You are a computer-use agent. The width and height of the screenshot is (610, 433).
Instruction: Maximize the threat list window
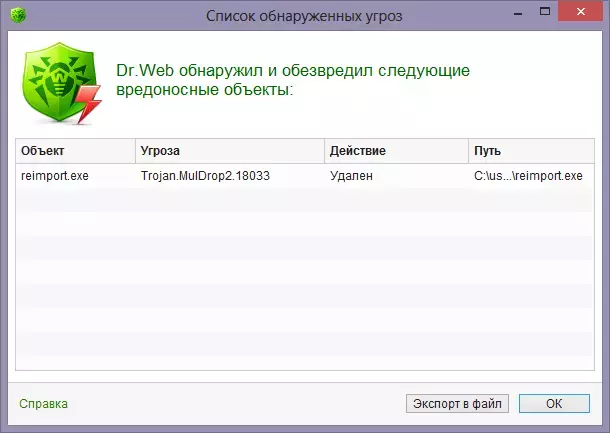(x=545, y=12)
